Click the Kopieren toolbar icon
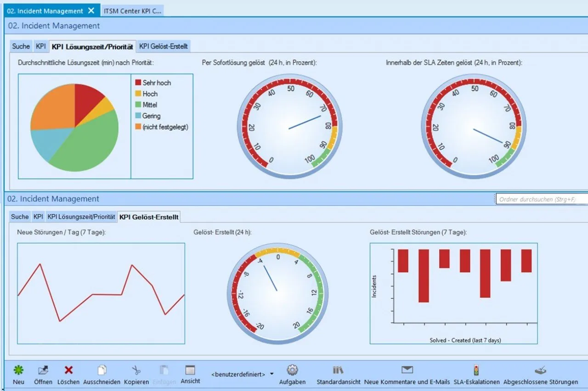 click(x=136, y=370)
